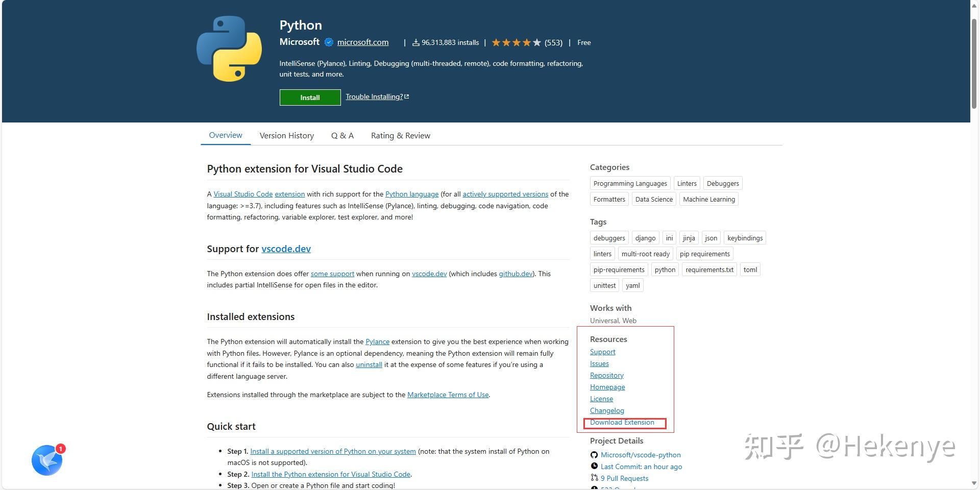Click the verified publisher badge icon

pos(329,42)
